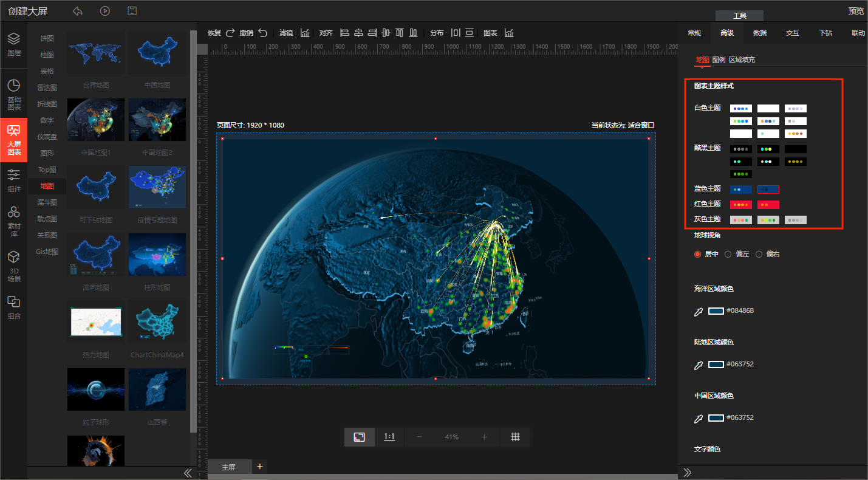Distribute items horizontally
The width and height of the screenshot is (868, 480).
click(x=456, y=33)
